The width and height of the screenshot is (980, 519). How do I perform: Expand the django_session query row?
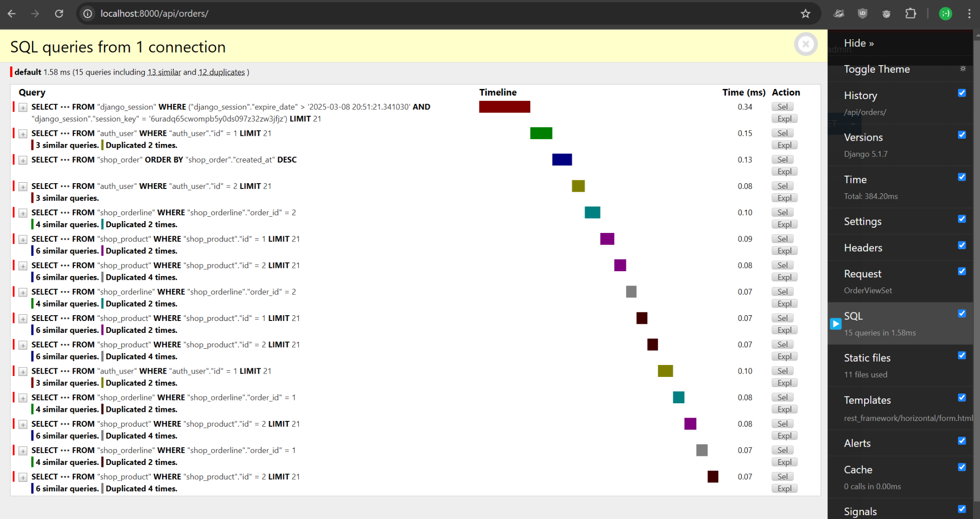coord(23,108)
